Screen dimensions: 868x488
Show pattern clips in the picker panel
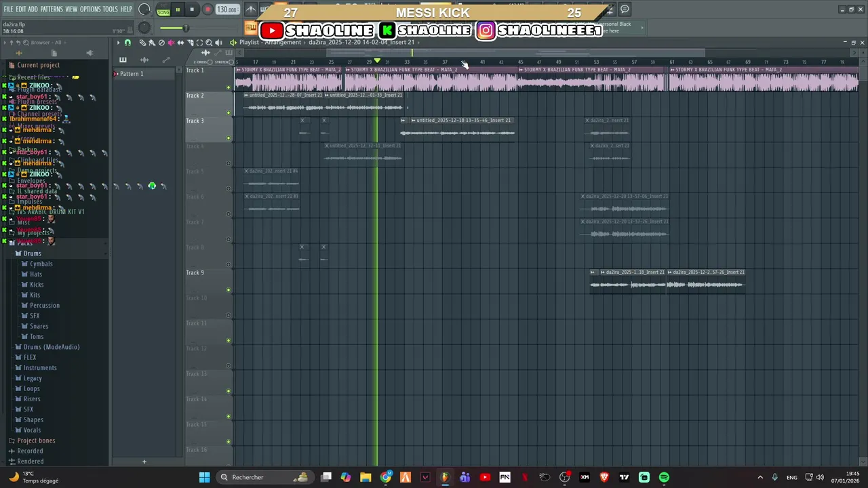(123, 60)
